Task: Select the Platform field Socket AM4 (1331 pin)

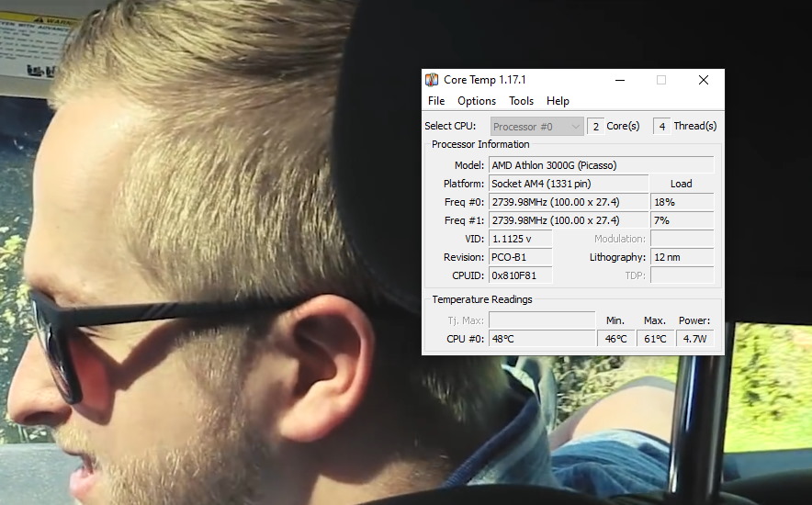Action: click(569, 184)
